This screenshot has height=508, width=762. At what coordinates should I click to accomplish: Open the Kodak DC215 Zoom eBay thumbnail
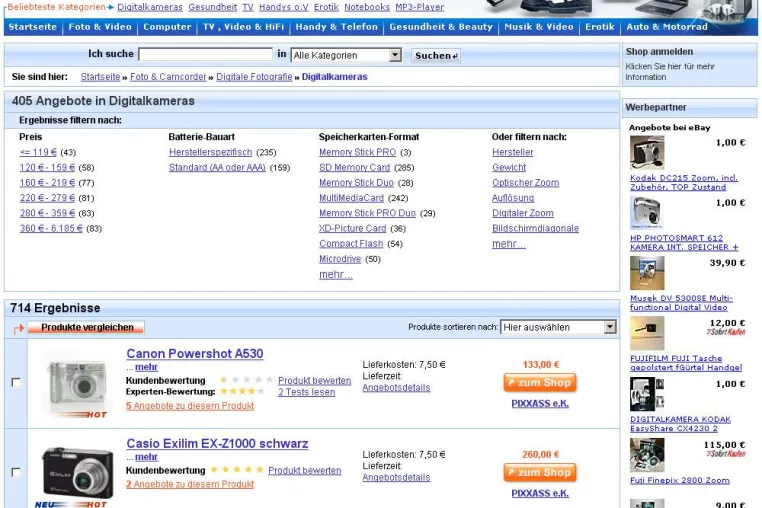pos(647,153)
